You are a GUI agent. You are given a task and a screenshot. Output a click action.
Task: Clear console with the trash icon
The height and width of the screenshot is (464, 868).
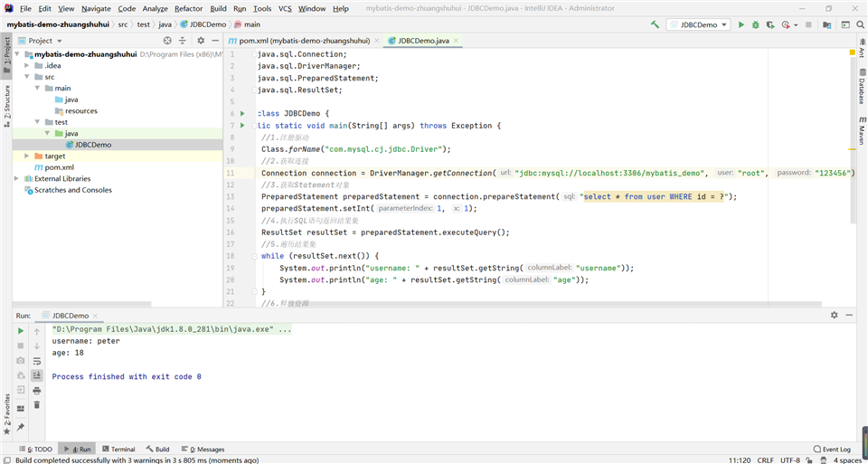point(37,404)
